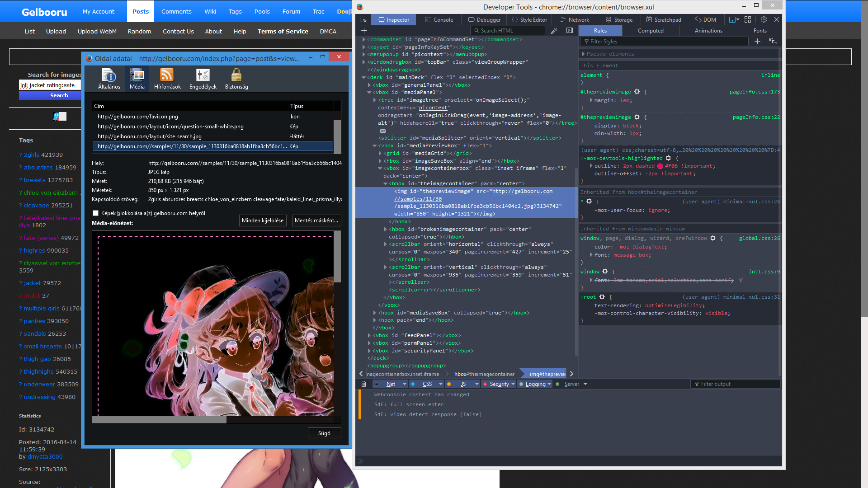Click the Súgó help button
The width and height of the screenshot is (868, 488).
coord(324,433)
